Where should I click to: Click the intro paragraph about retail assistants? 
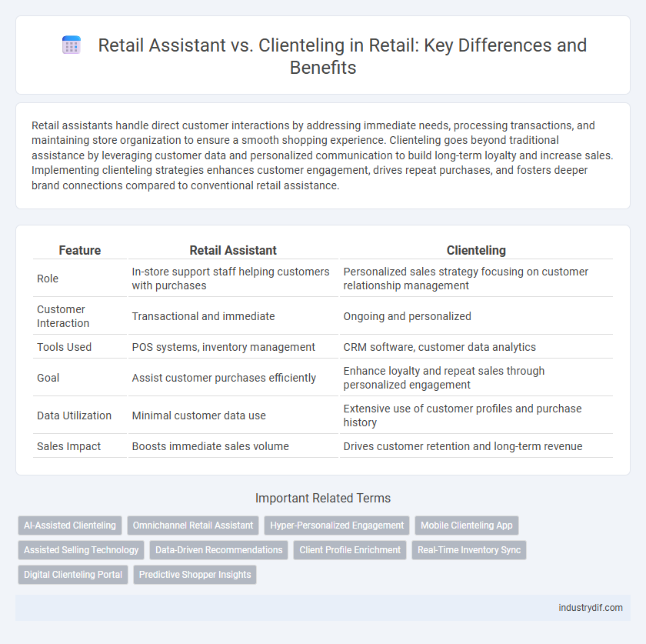(x=322, y=155)
